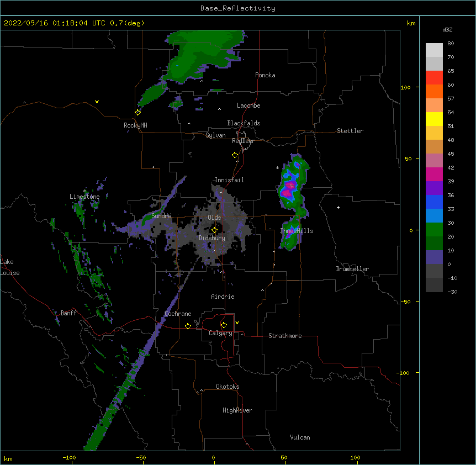Click yellow marker just above Calgary label
Image resolution: width=476 pixels, height=465 pixels.
click(x=224, y=325)
